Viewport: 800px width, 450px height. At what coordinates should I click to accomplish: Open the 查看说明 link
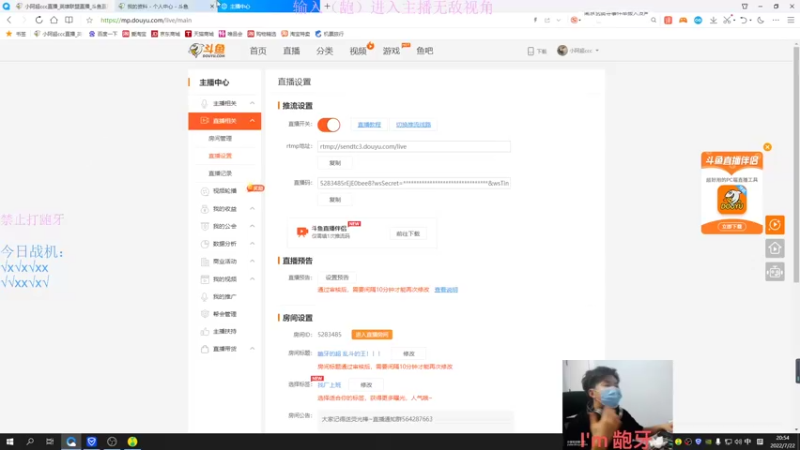pos(446,290)
